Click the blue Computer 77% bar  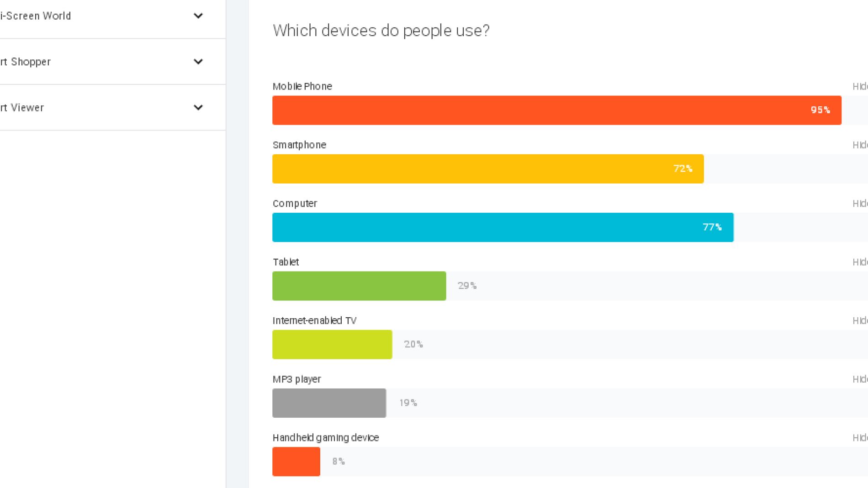[x=503, y=227]
